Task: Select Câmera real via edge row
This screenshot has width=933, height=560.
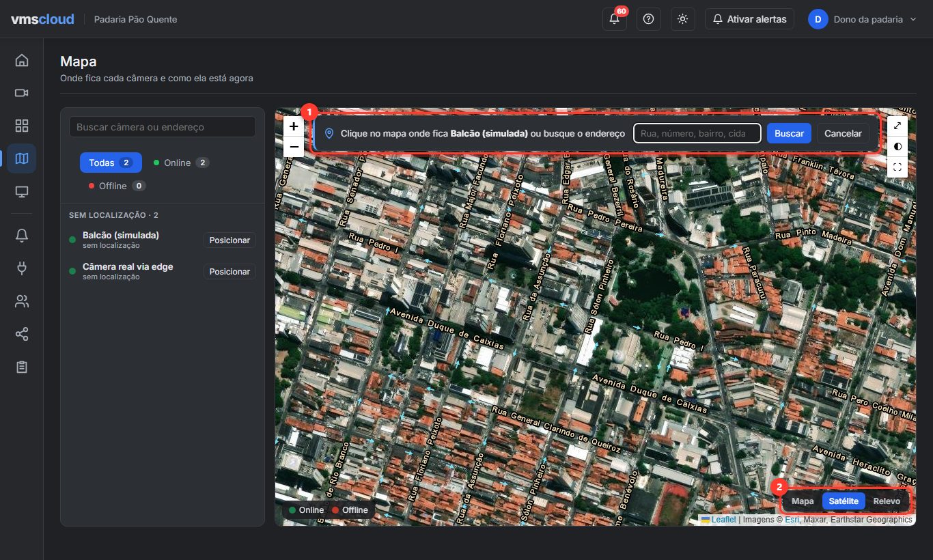Action: tap(163, 271)
